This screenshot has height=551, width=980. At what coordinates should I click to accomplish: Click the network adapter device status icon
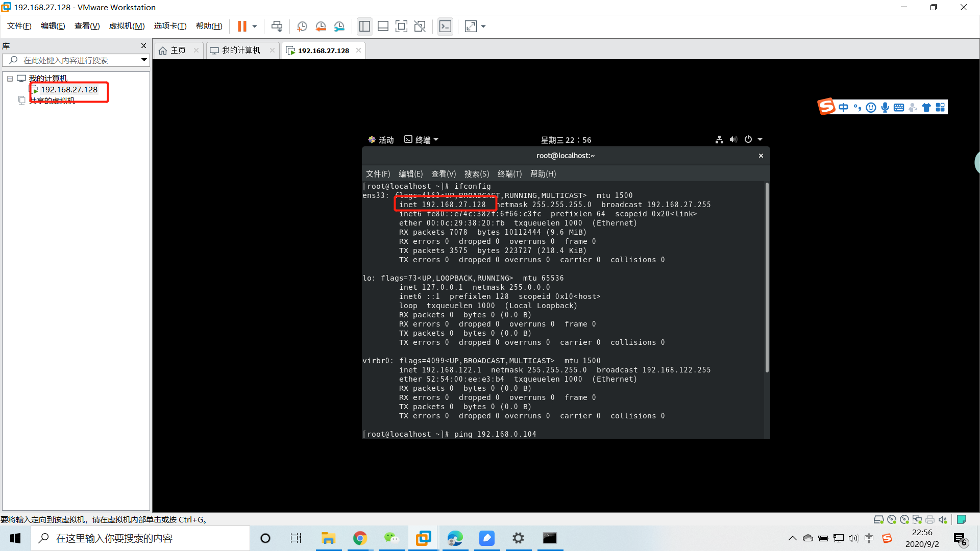pyautogui.click(x=917, y=519)
